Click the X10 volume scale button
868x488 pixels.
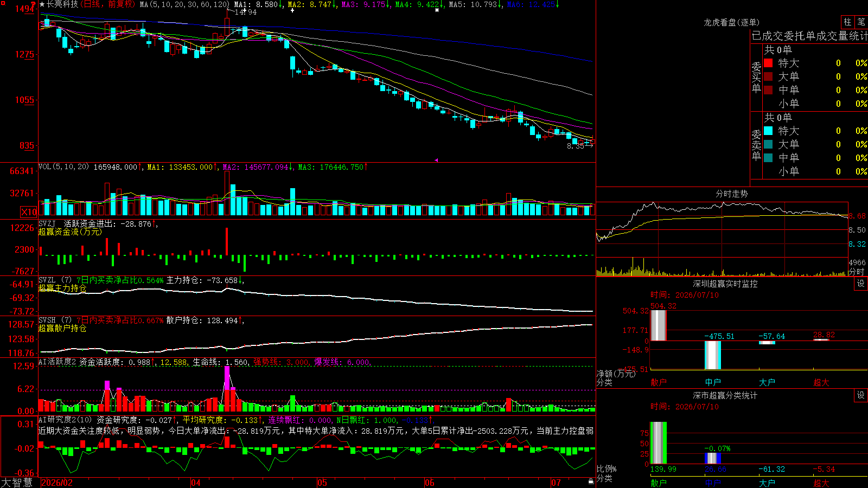[x=29, y=212]
